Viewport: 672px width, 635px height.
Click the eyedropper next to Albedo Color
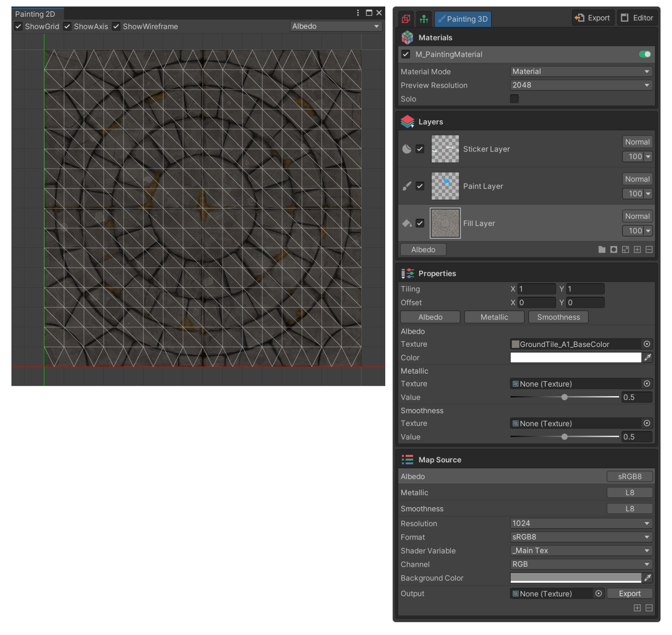(647, 357)
